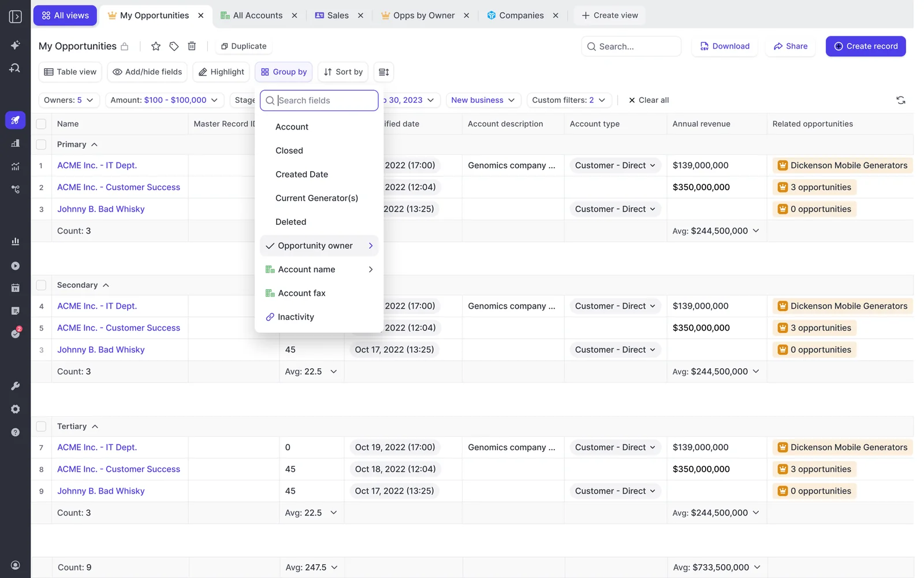The height and width of the screenshot is (578, 924).
Task: Click the user profile icon at bottom
Action: tap(16, 565)
